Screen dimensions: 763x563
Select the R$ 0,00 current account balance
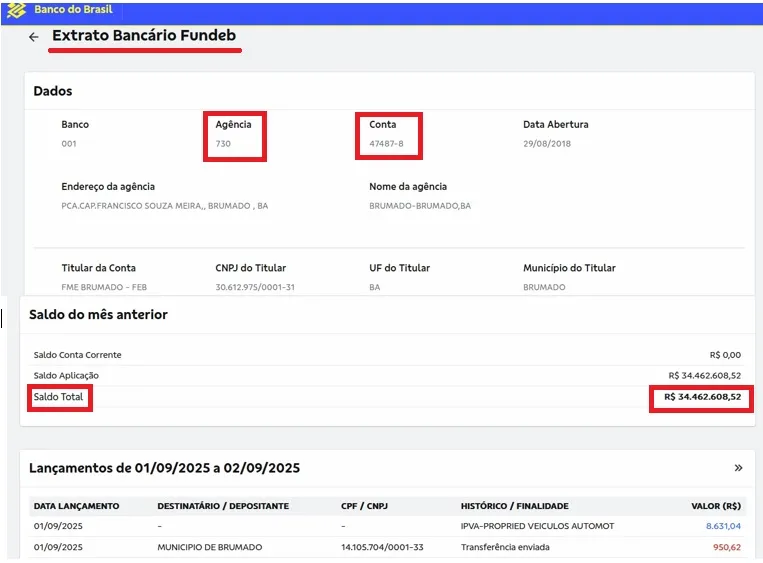pyautogui.click(x=725, y=355)
